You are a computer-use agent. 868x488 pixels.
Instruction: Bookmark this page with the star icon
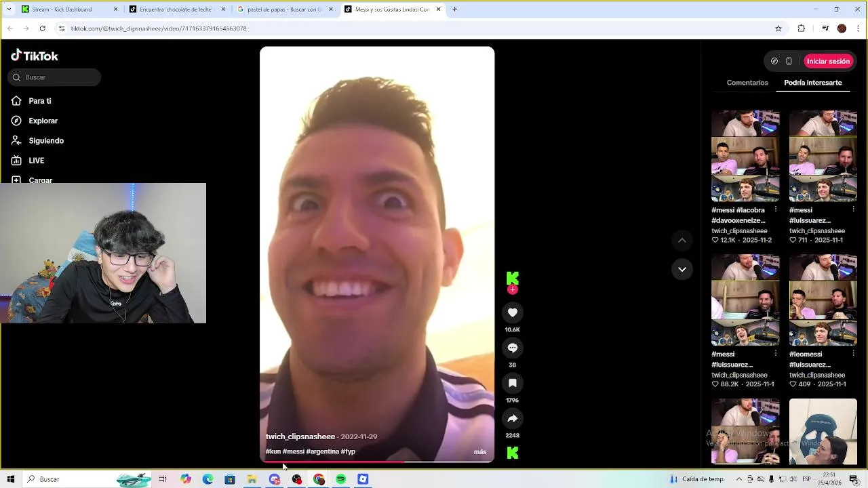coord(778,28)
